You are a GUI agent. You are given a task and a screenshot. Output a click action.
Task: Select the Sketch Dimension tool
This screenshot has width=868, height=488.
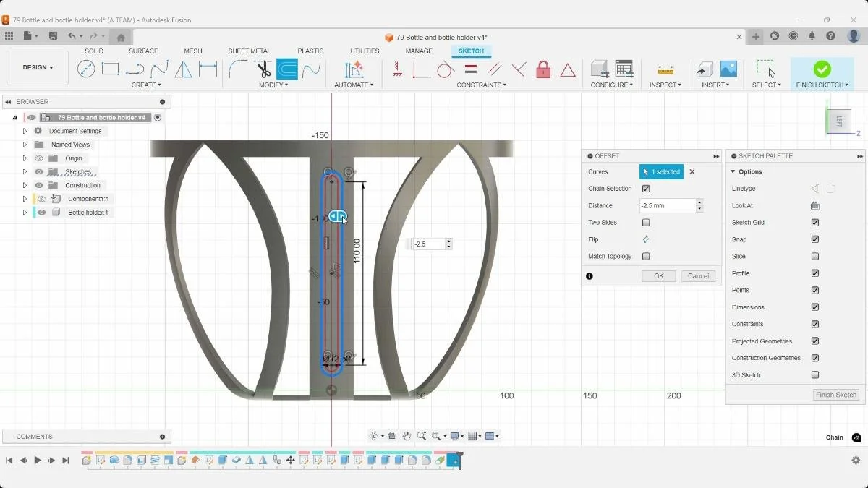pos(208,69)
